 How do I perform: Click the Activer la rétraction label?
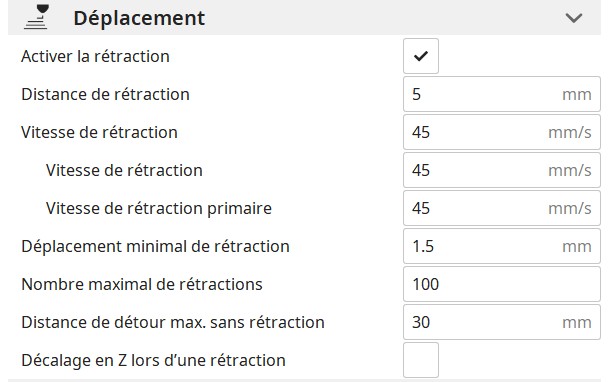click(x=95, y=56)
